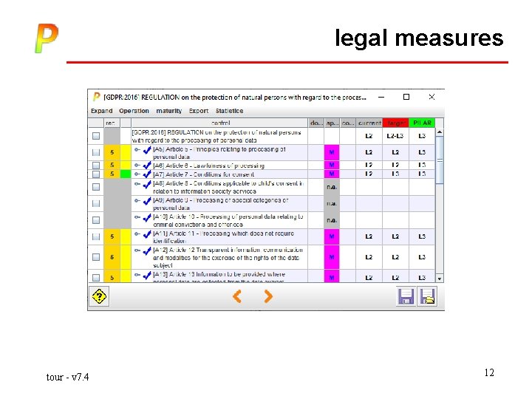Click the L3 PILAR cell of Article 11 row
Image resolution: width=532 pixels, height=399 pixels.
pyautogui.click(x=422, y=236)
